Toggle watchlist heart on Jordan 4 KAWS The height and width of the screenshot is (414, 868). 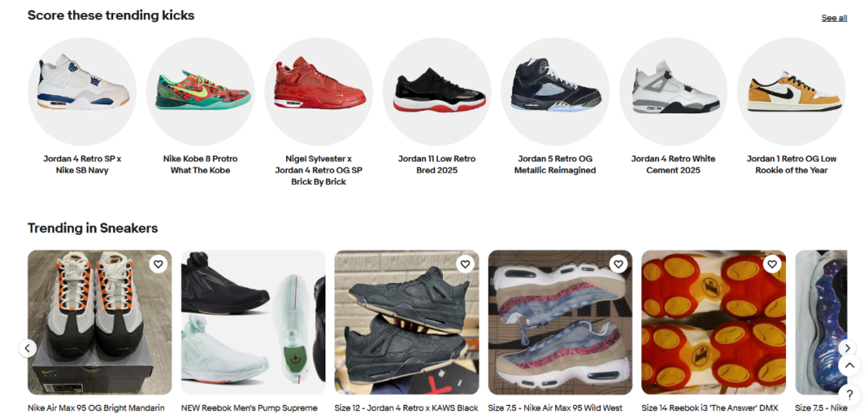(x=465, y=264)
